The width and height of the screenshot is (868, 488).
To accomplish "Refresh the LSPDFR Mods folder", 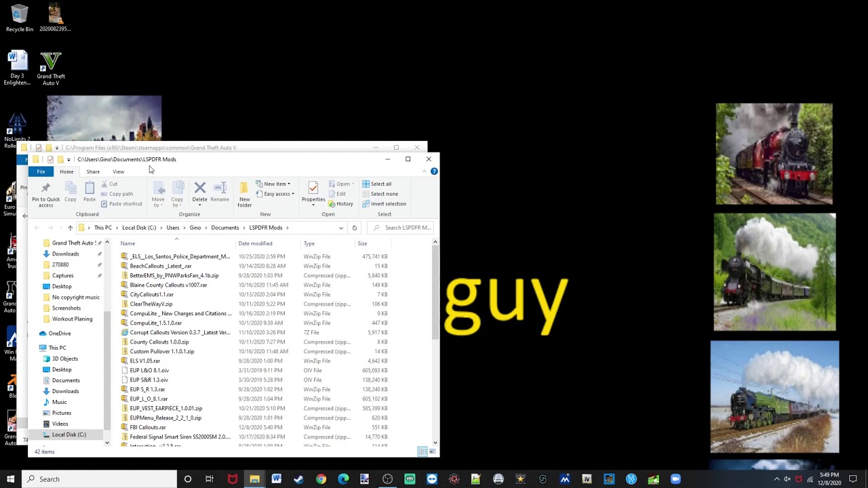I will [x=354, y=228].
